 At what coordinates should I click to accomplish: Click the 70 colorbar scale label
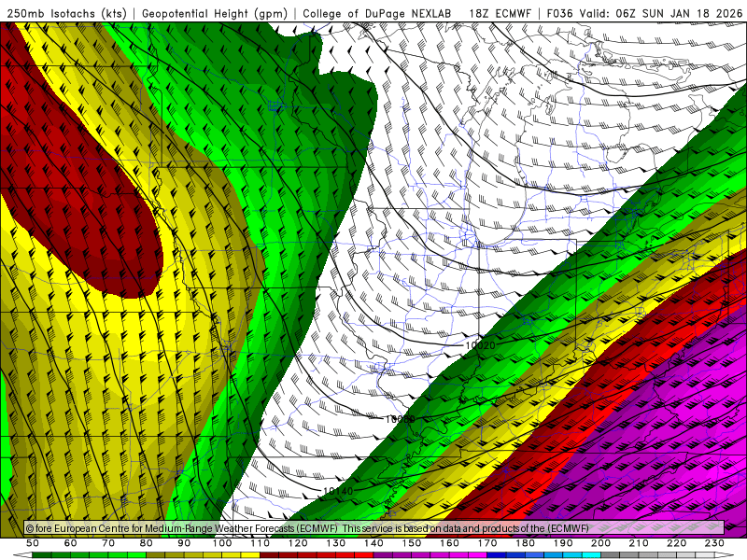point(108,543)
